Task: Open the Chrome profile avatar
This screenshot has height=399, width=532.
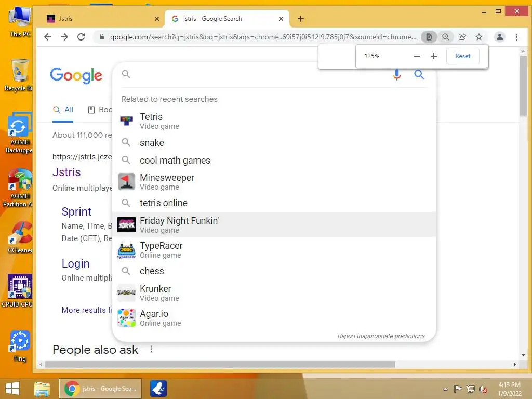Action: [x=499, y=37]
